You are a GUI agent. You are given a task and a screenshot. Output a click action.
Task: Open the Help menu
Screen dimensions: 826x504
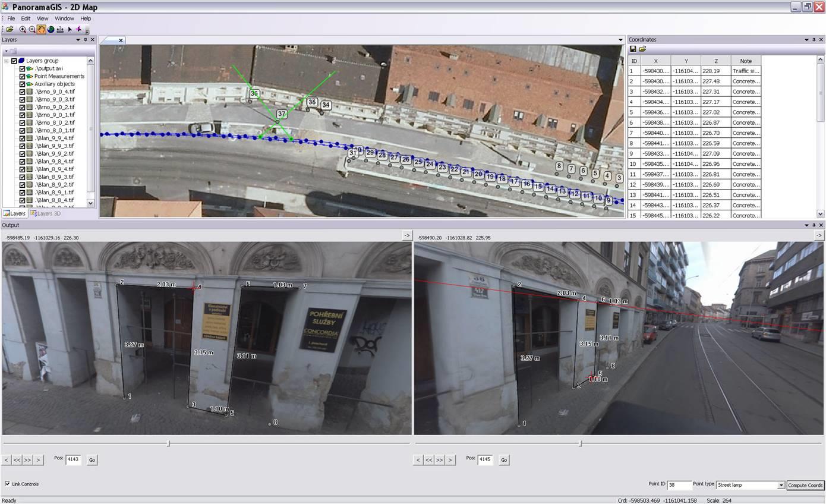point(86,18)
